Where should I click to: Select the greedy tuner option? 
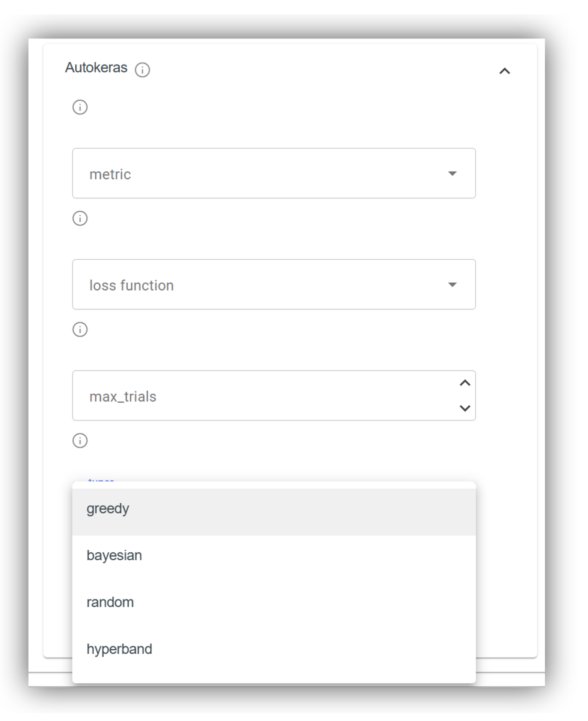[x=108, y=509]
